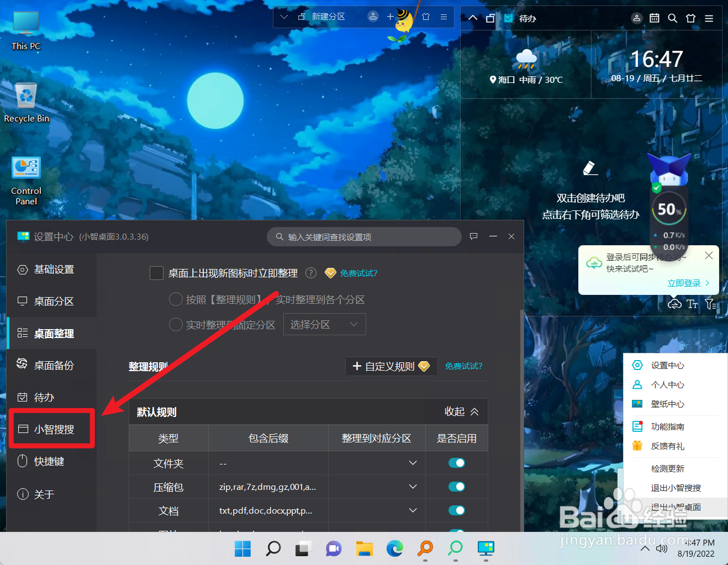
Task: Click 退出小智搜搜 menu entry
Action: (676, 488)
